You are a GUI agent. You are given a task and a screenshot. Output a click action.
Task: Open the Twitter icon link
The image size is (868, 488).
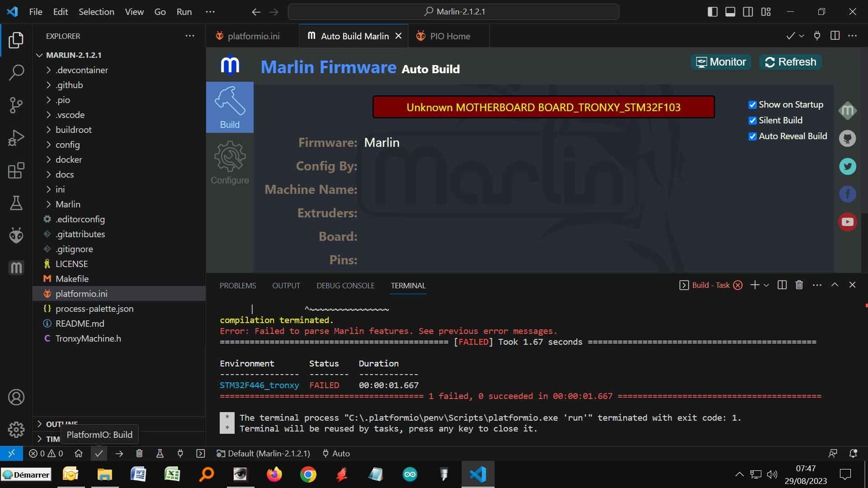pyautogui.click(x=848, y=166)
